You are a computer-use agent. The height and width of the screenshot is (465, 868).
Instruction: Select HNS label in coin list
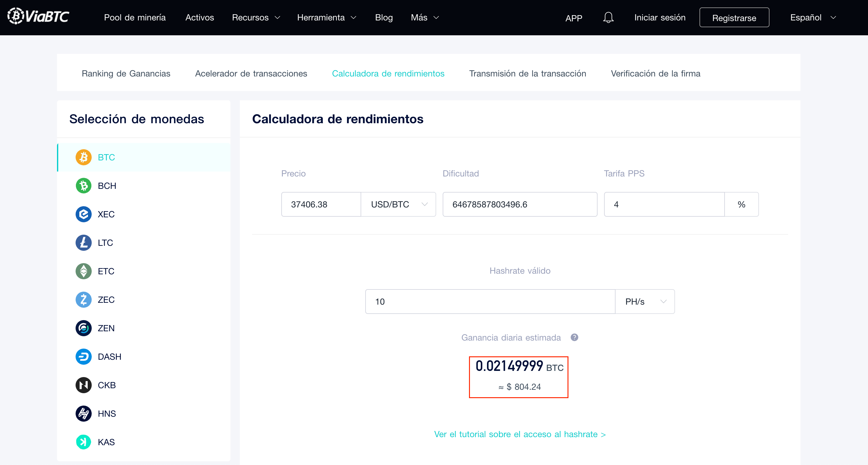pos(107,414)
